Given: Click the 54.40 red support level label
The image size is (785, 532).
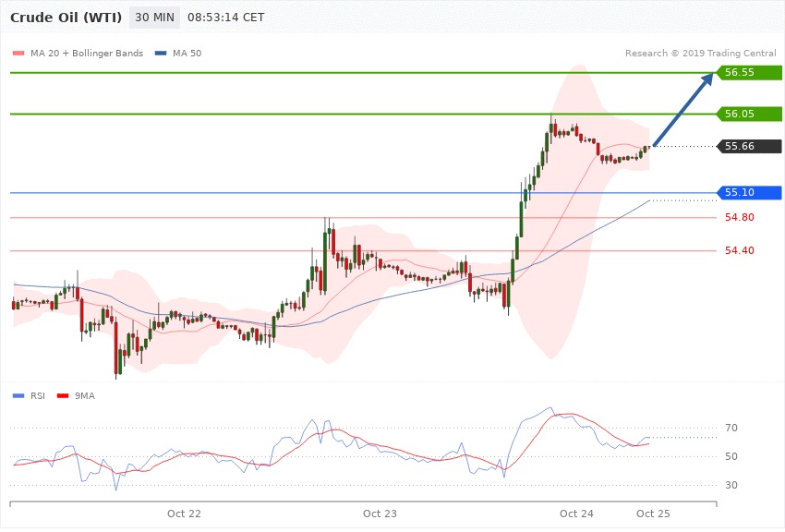Looking at the screenshot, I should pos(740,250).
